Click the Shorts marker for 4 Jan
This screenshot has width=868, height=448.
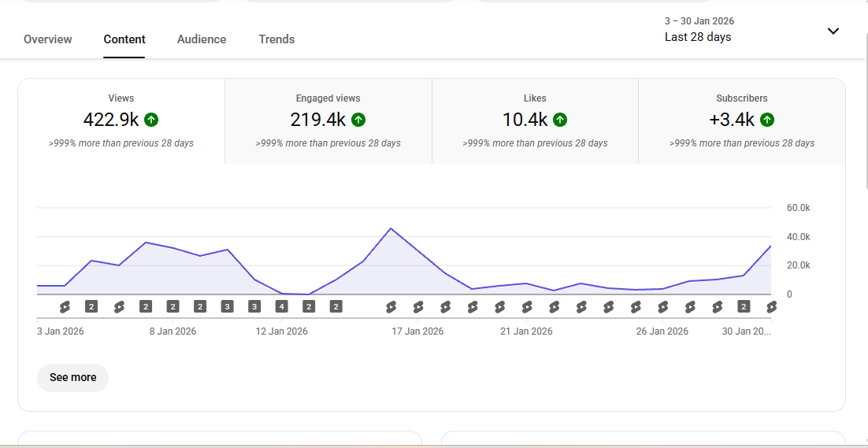65,306
